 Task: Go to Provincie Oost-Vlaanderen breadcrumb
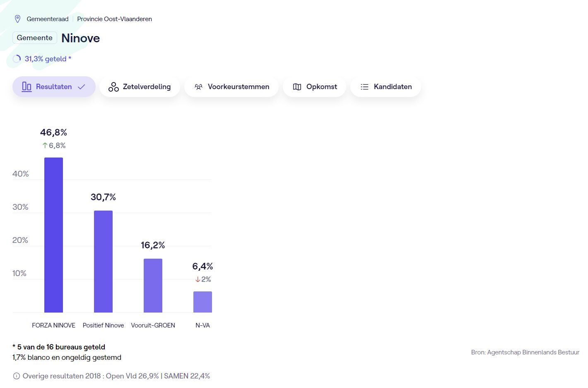tap(114, 19)
